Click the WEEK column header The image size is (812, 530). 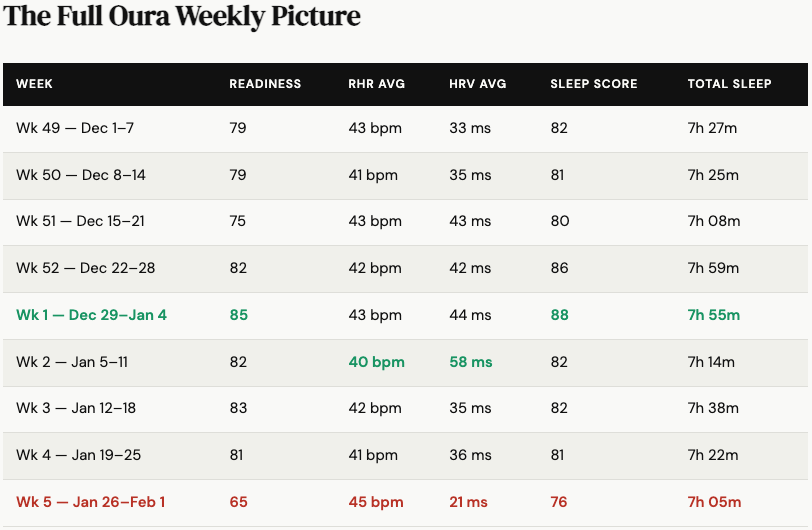pyautogui.click(x=34, y=84)
